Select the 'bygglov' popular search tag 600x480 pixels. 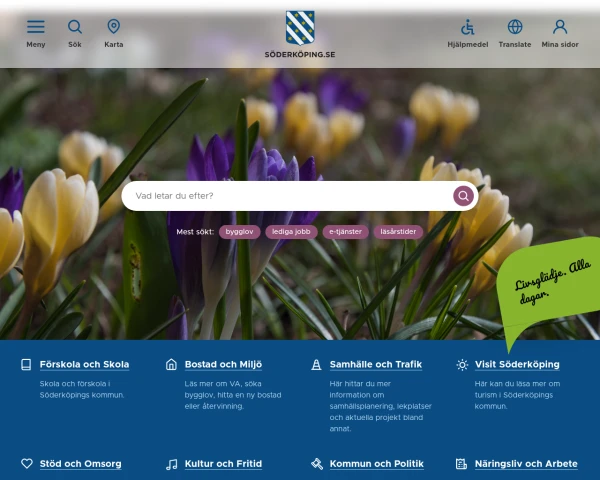click(240, 232)
